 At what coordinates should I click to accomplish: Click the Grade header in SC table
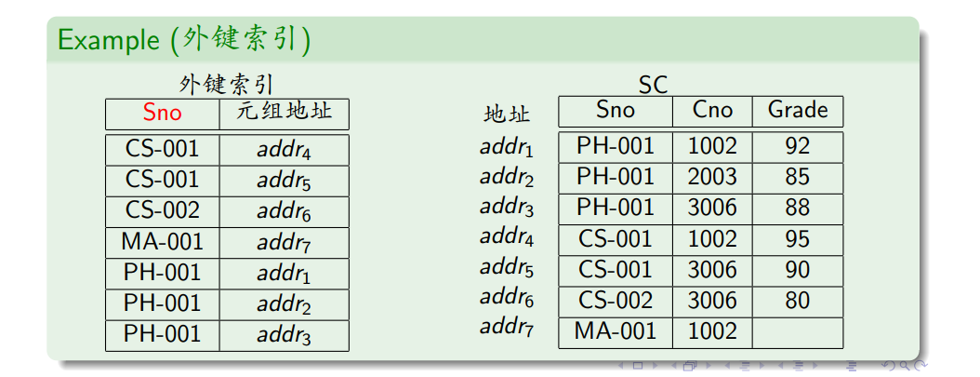tap(798, 111)
